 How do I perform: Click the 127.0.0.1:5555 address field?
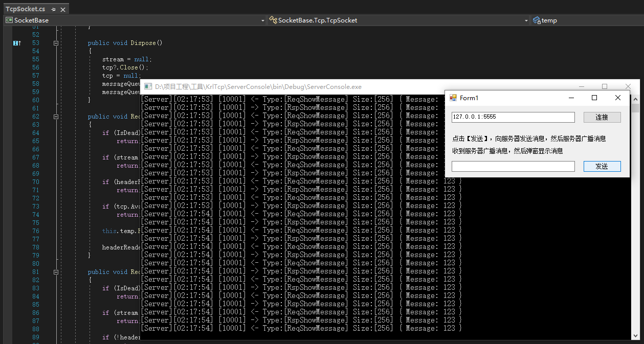tap(513, 117)
